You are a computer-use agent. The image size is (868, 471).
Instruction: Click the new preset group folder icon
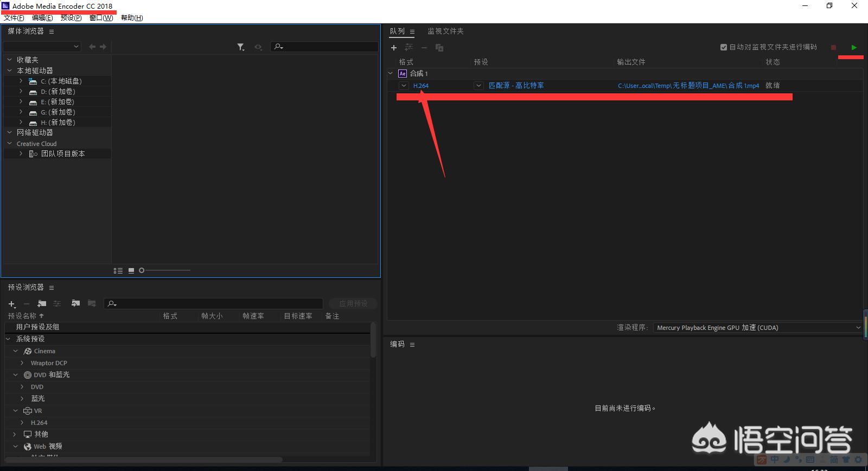pyautogui.click(x=42, y=304)
